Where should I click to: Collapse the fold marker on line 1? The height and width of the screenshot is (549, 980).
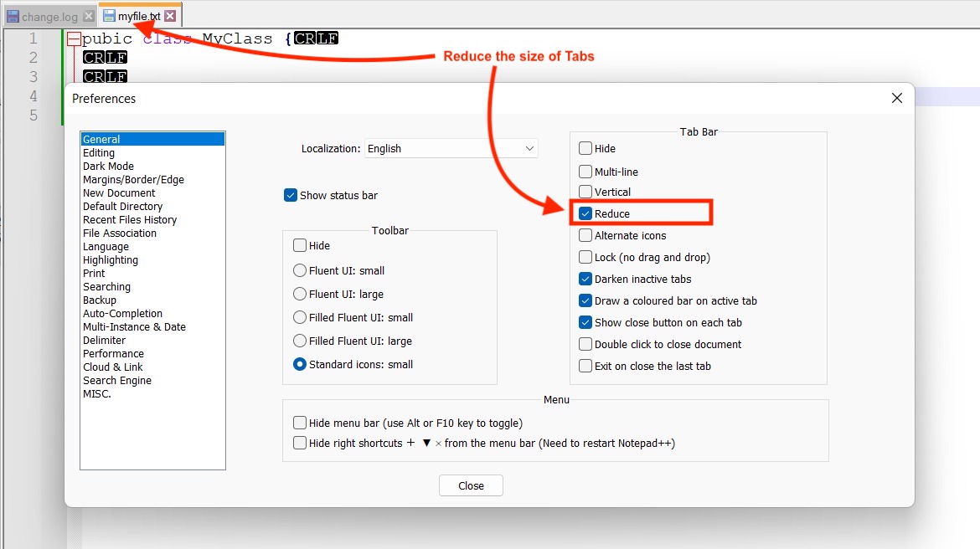tap(74, 39)
